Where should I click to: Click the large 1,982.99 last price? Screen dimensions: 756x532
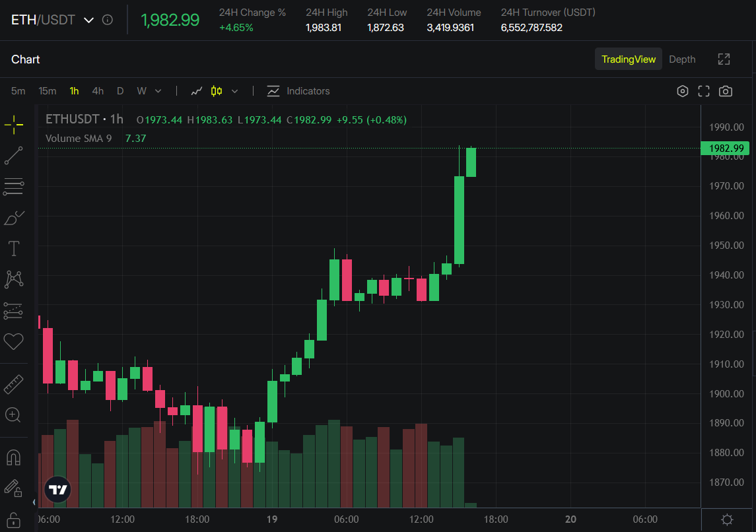[170, 20]
